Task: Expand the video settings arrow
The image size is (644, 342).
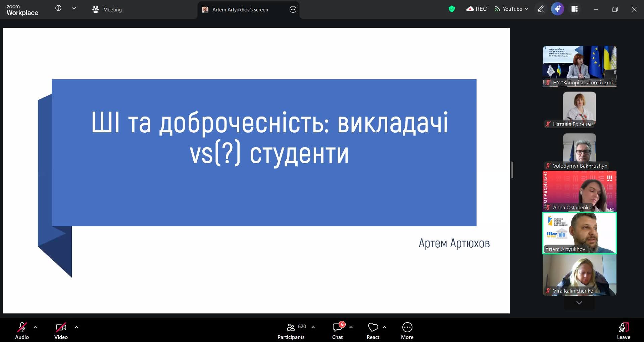Action: click(x=77, y=327)
